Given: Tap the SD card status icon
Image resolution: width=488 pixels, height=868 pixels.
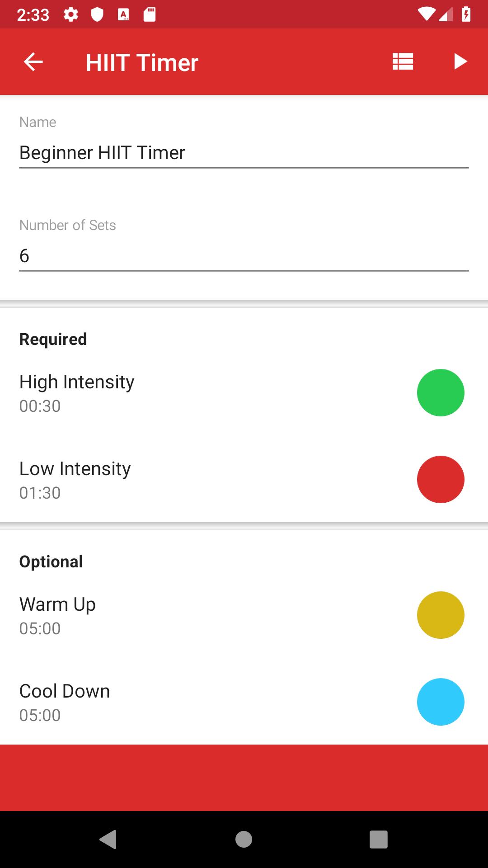Looking at the screenshot, I should (x=150, y=15).
